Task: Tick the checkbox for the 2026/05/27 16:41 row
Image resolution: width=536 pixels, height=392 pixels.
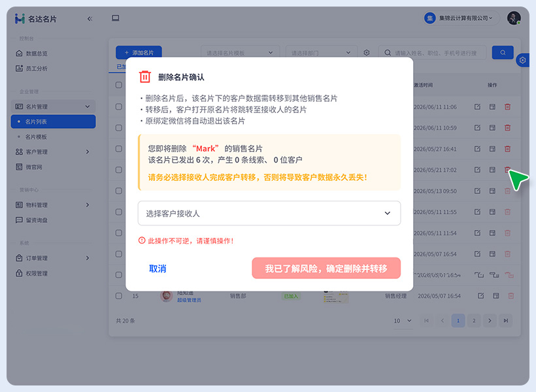Action: [118, 149]
